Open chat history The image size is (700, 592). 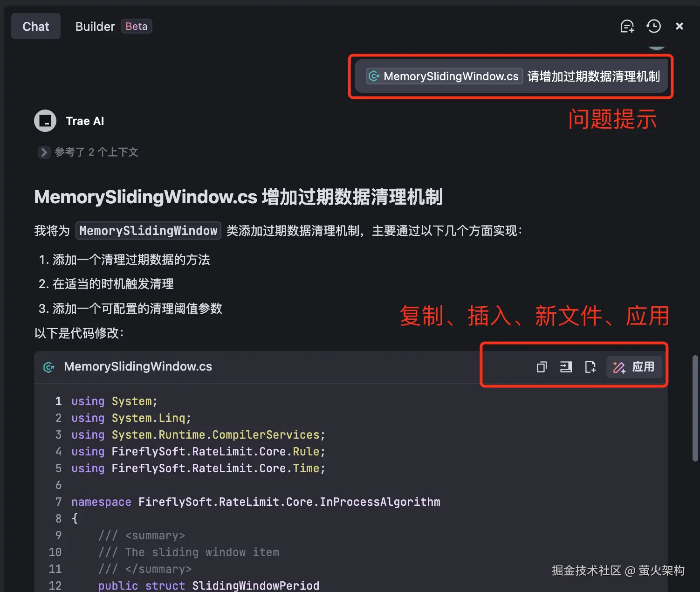pyautogui.click(x=653, y=27)
